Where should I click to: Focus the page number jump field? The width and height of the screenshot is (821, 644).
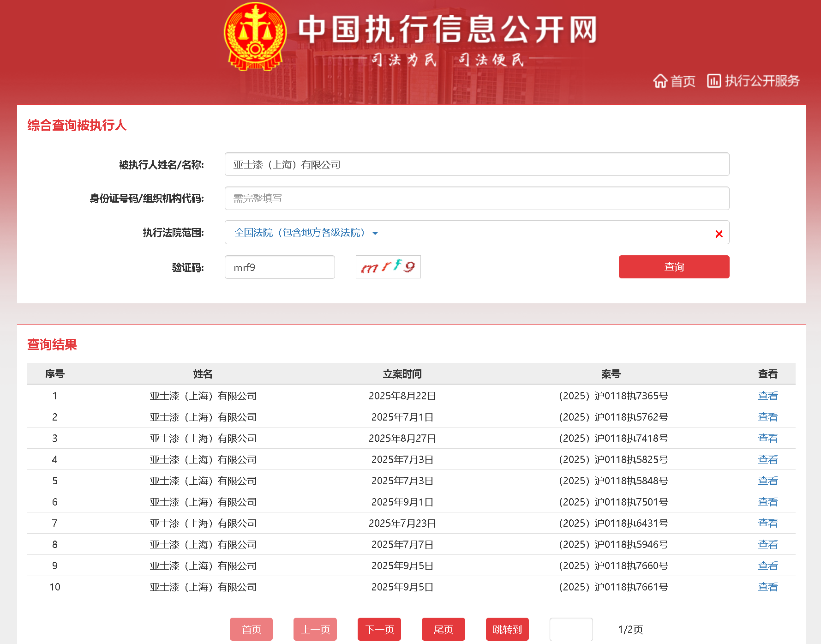tap(571, 629)
